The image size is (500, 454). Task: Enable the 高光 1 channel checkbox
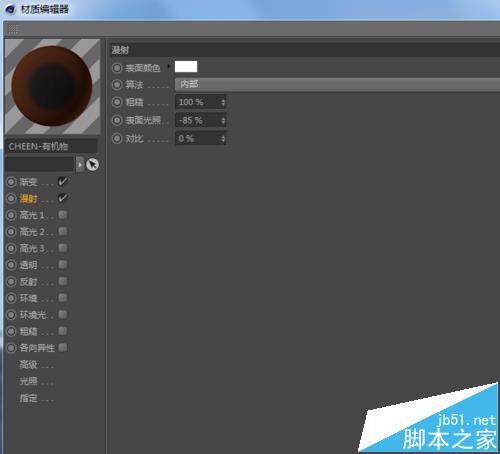point(63,214)
